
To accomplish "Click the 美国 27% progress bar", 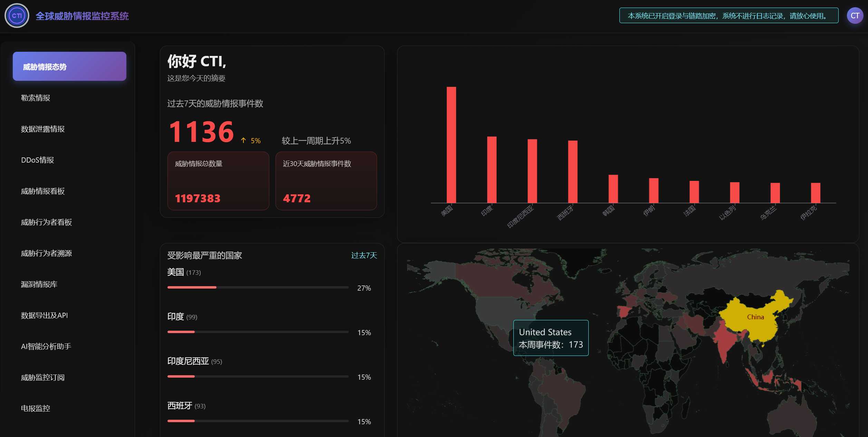I will click(x=258, y=287).
